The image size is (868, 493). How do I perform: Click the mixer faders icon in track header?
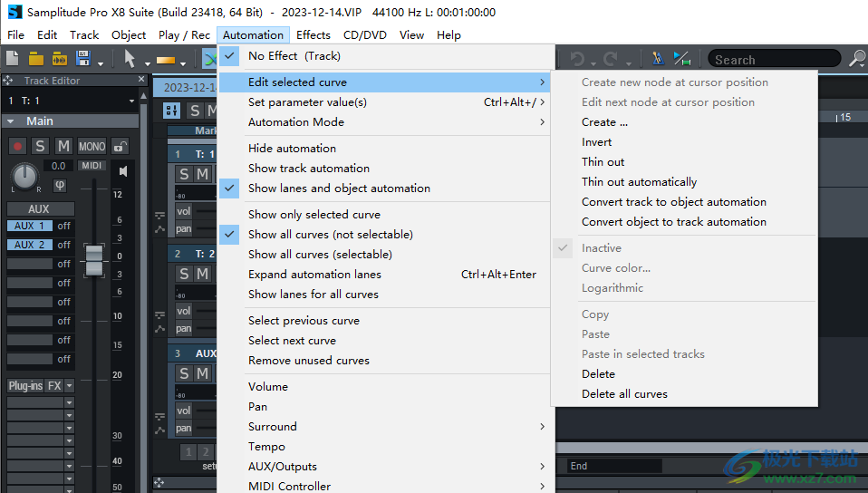pyautogui.click(x=171, y=111)
